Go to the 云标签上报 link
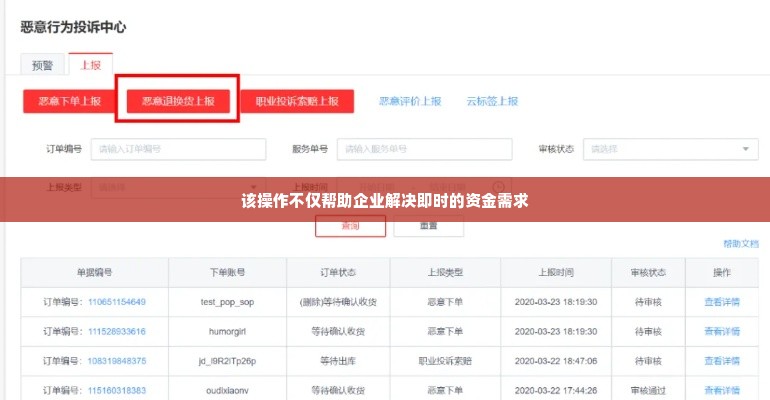Screen dimensions: 770x400 coord(492,101)
